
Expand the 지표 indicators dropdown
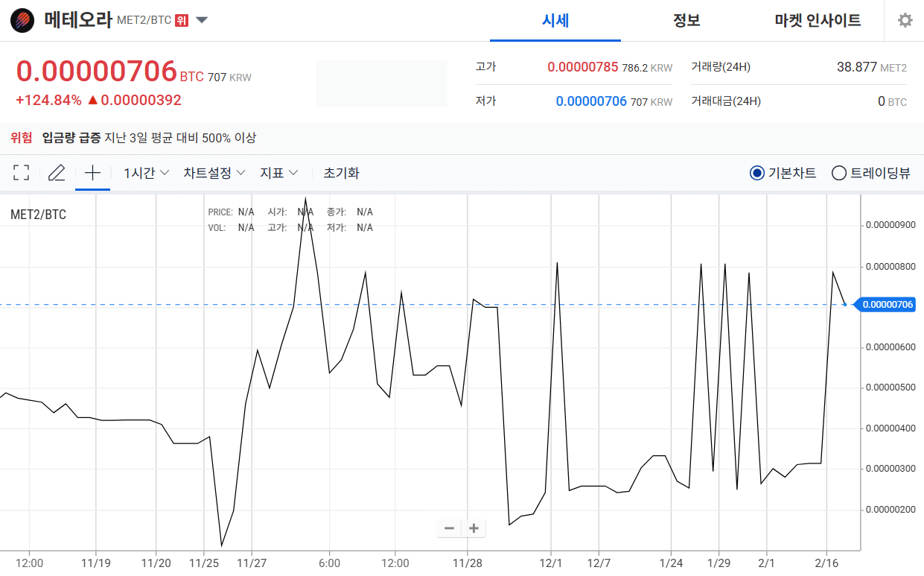(x=278, y=173)
